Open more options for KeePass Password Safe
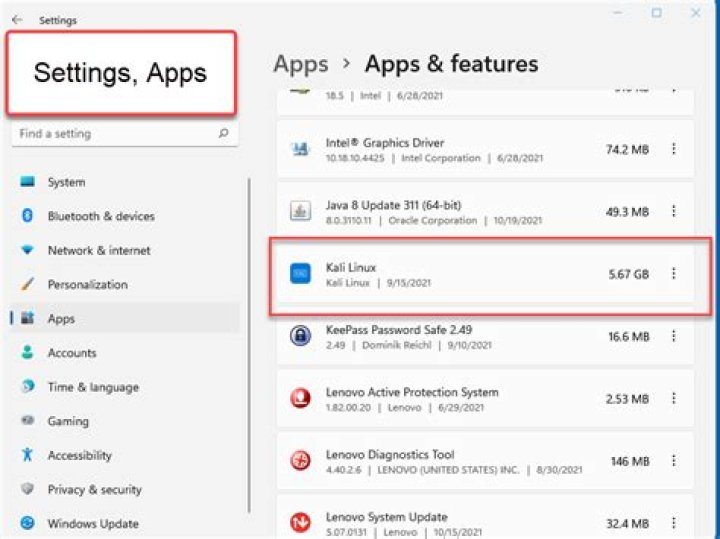Image resolution: width=720 pixels, height=539 pixels. [x=673, y=336]
